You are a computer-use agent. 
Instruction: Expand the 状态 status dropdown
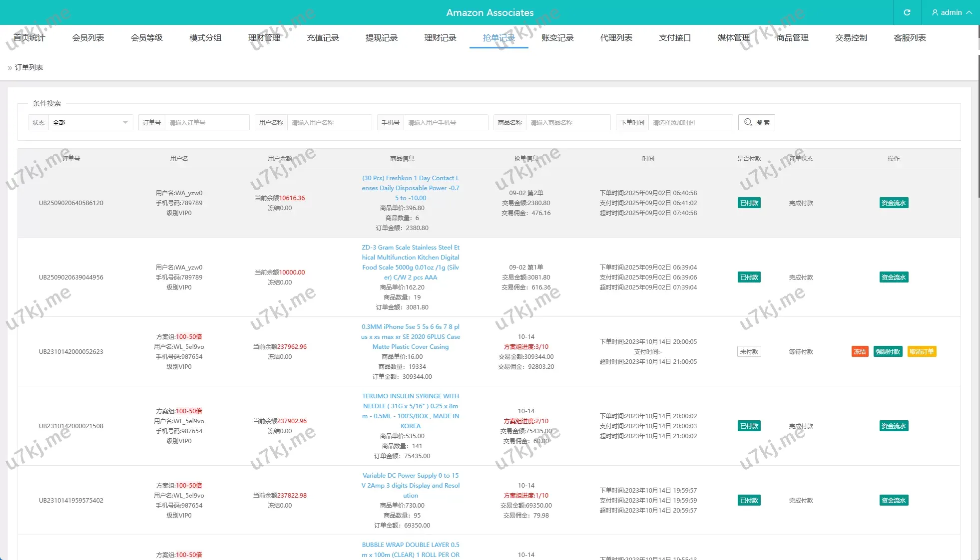pyautogui.click(x=90, y=122)
